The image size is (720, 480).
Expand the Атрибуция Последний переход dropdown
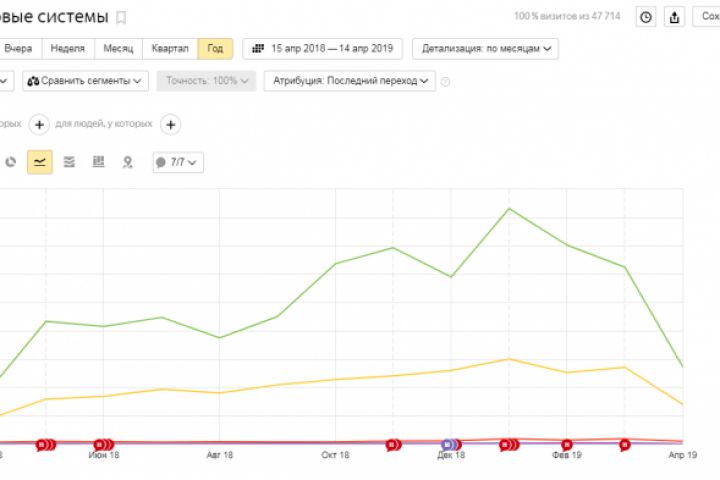349,81
